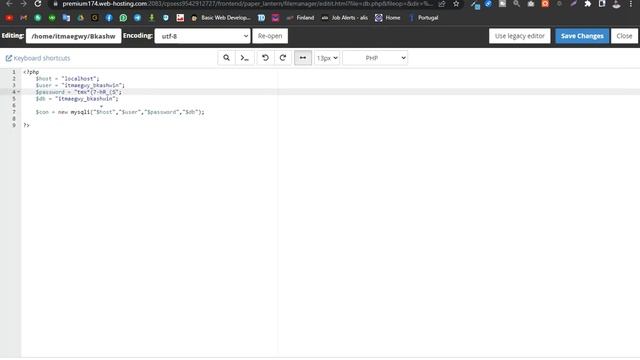Reload the browser page
This screenshot has width=640, height=360.
(x=38, y=4)
